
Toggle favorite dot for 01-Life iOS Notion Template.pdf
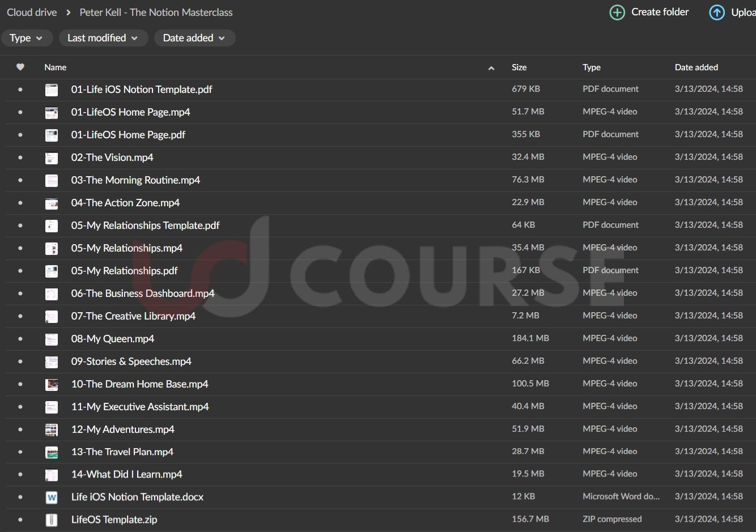(x=20, y=90)
